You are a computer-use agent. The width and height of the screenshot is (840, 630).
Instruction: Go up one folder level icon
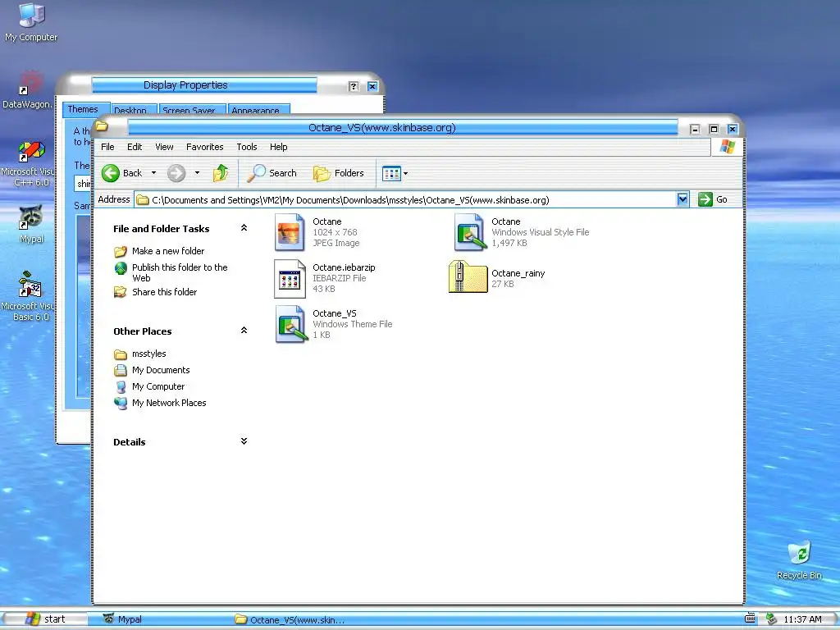[221, 172]
